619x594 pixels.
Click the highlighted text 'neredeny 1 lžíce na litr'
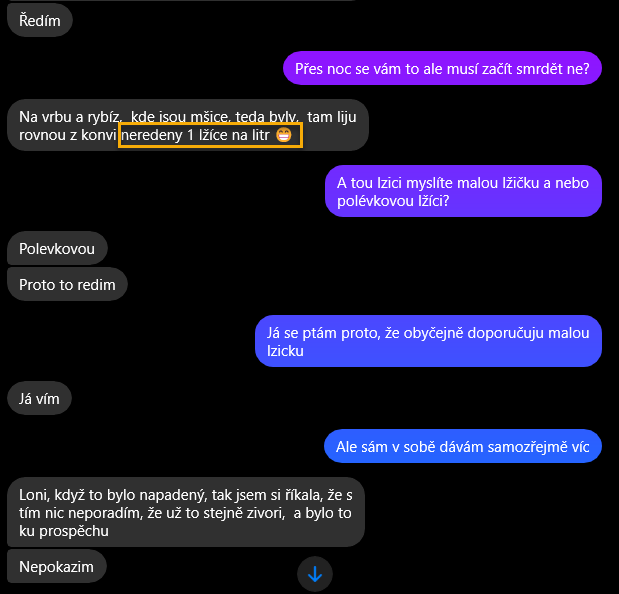[x=195, y=135]
